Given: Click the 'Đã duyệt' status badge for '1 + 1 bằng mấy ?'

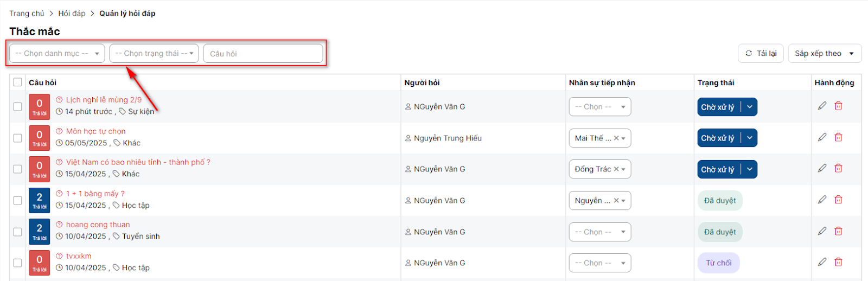Looking at the screenshot, I should 719,201.
